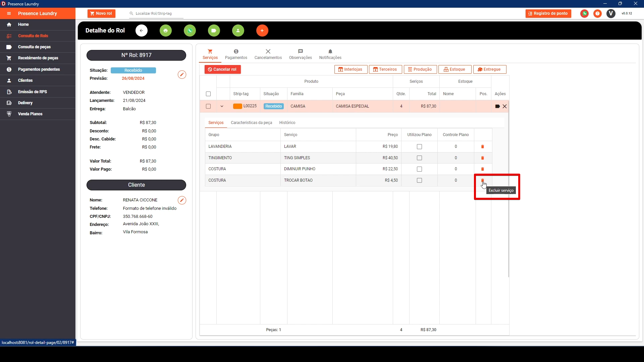Select the inner Serviços sub-tab
Viewport: 644px width, 362px height.
[x=216, y=123]
